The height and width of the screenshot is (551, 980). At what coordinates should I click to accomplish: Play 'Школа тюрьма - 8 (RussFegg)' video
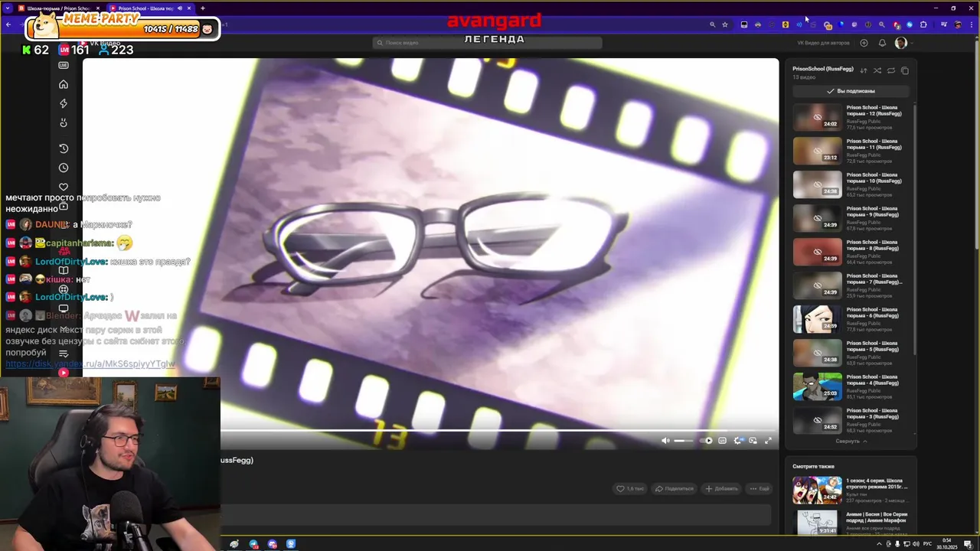coord(817,252)
